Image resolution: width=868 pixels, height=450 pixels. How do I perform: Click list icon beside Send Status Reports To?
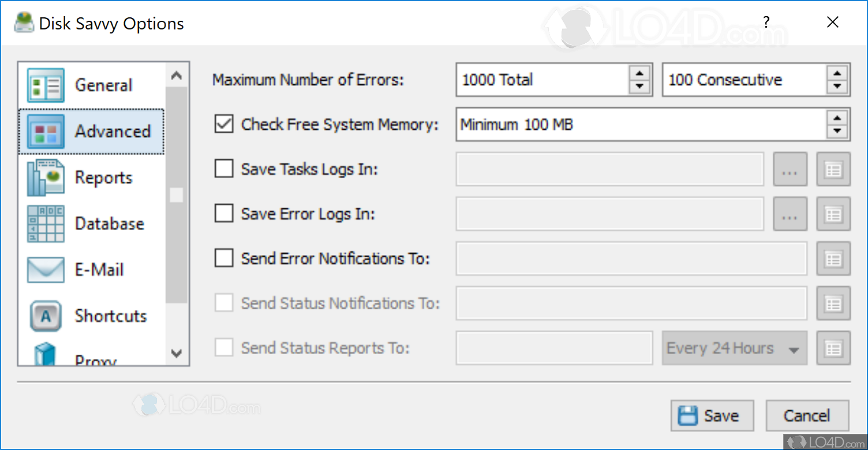pyautogui.click(x=833, y=348)
